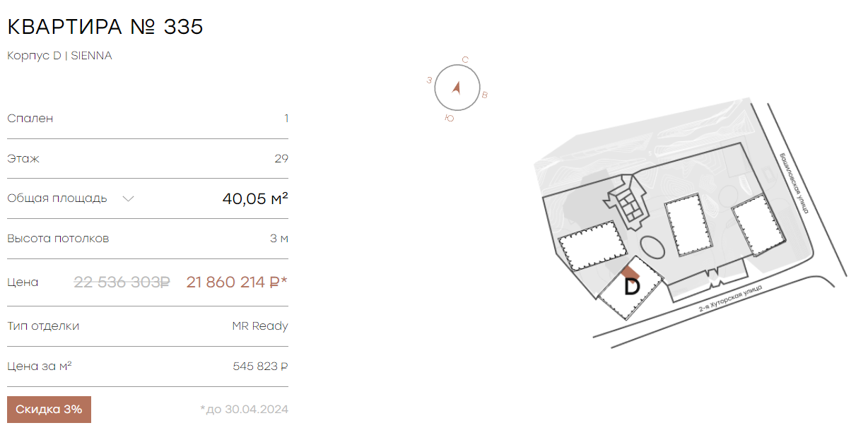Click the discounted price 21 860 214 ₽
This screenshot has height=435, width=868.
[x=237, y=282]
